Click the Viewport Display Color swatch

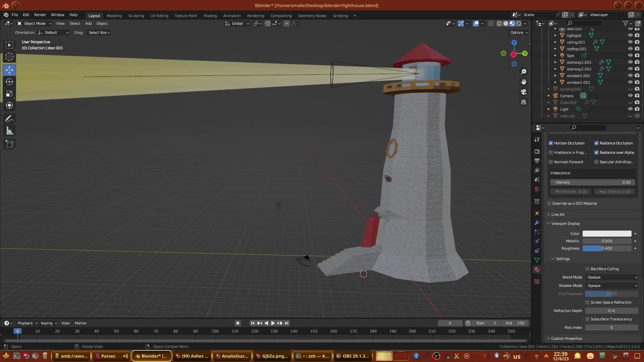tap(607, 234)
